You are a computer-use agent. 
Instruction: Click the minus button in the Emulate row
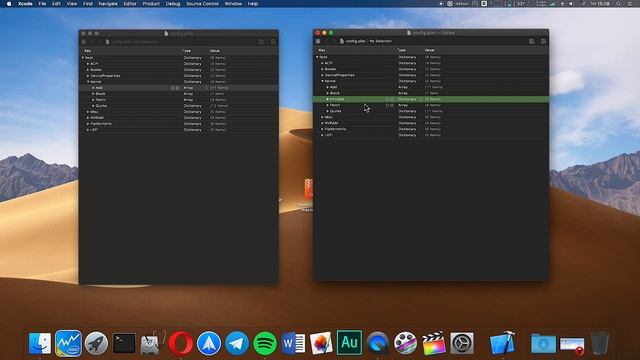pos(392,99)
